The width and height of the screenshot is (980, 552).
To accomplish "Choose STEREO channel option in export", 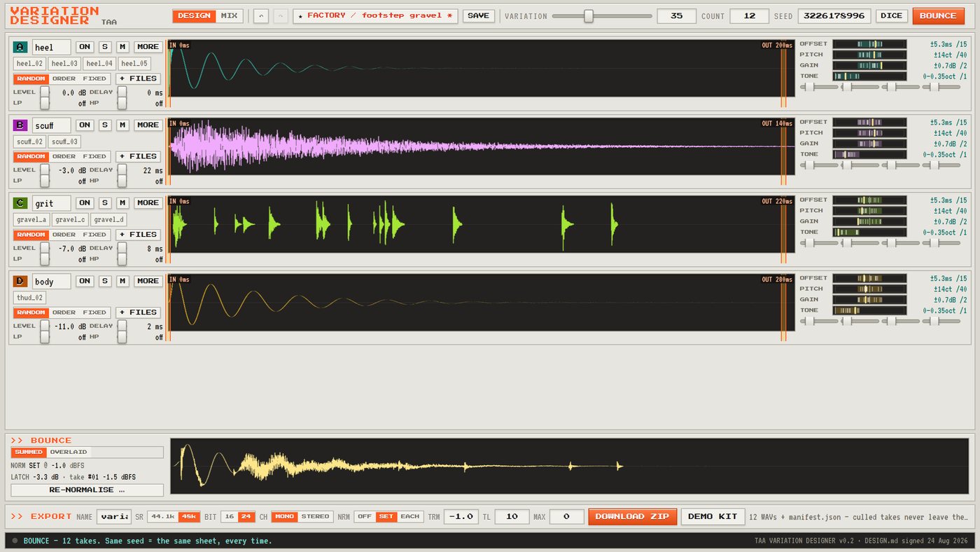I will [315, 517].
